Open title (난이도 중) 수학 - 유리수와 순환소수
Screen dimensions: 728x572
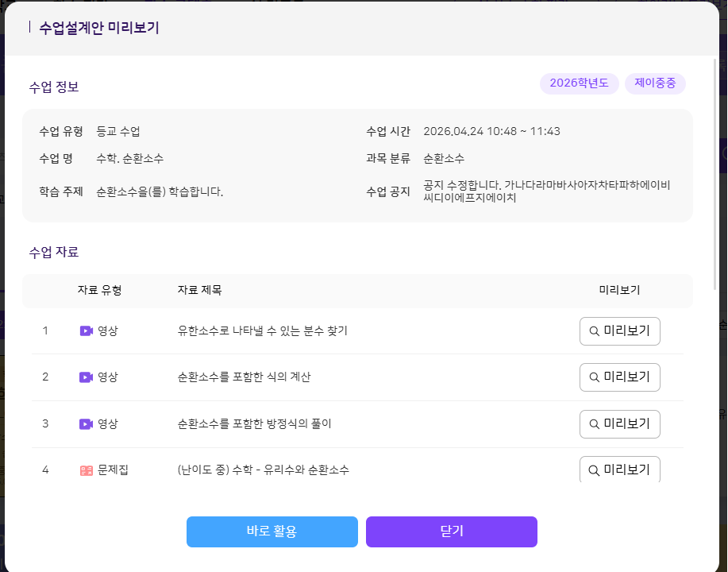click(x=263, y=470)
